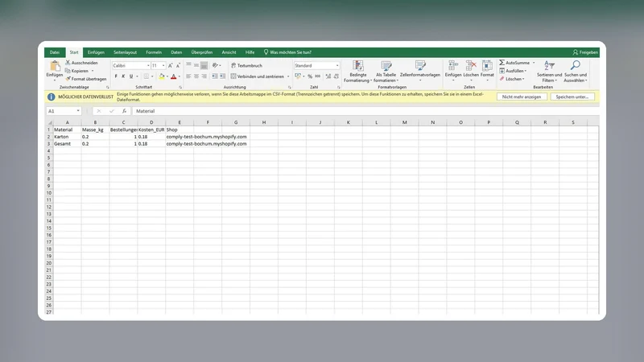Open the Datei menu tab
Viewport: 644px width, 362px height.
tap(55, 52)
